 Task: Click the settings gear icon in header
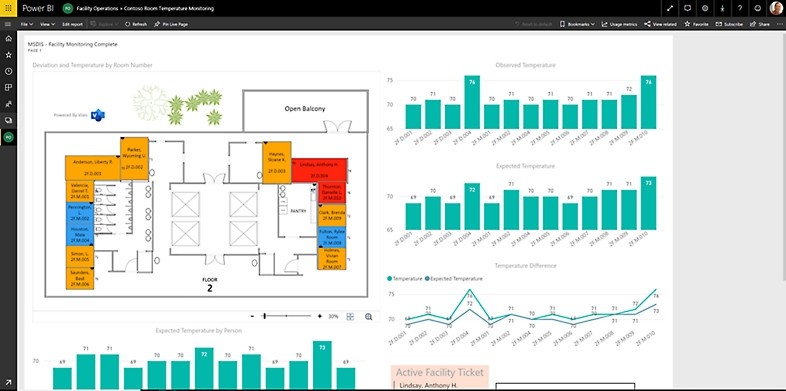click(705, 9)
